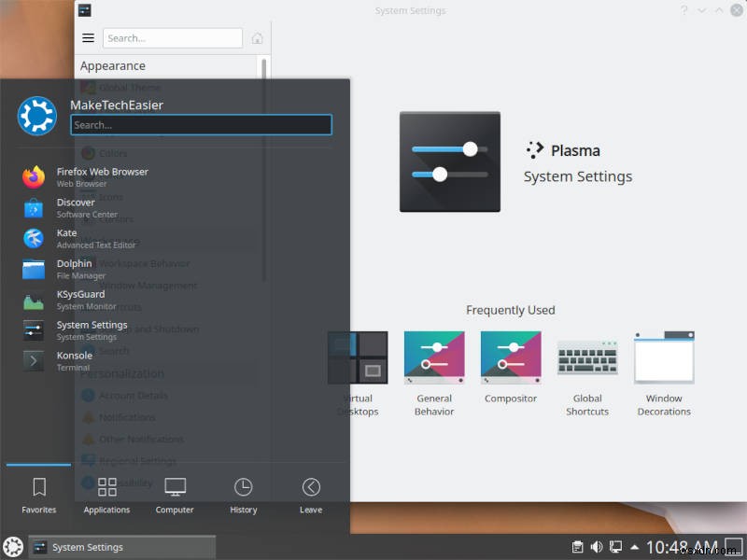
Task: Expand hidden system tray items with the arrow
Action: pyautogui.click(x=636, y=546)
